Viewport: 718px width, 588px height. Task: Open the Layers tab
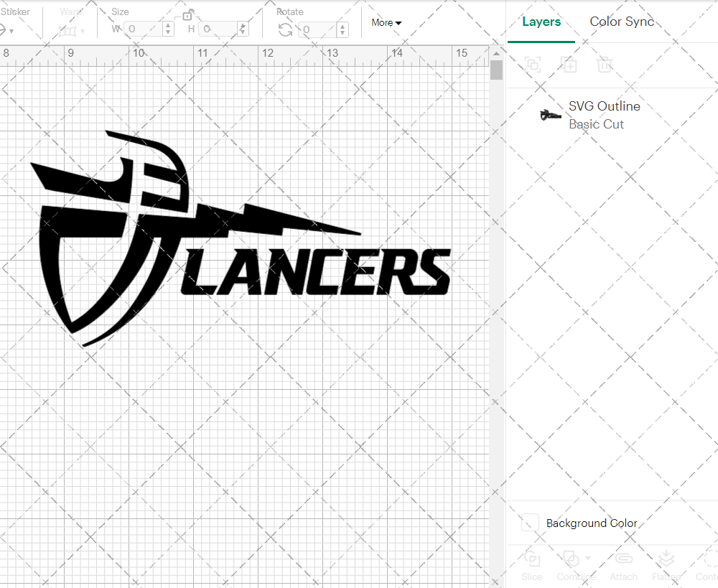541,22
